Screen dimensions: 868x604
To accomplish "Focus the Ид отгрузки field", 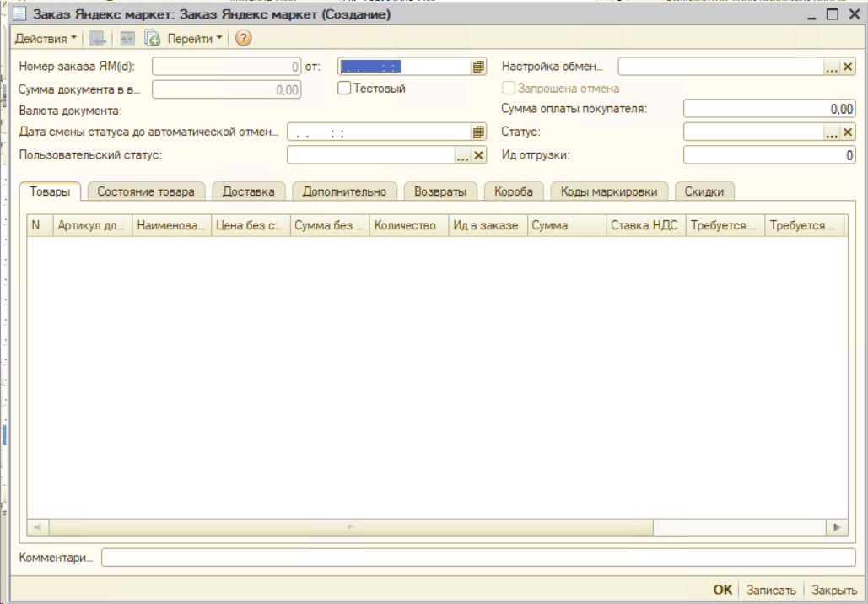I will tap(769, 155).
